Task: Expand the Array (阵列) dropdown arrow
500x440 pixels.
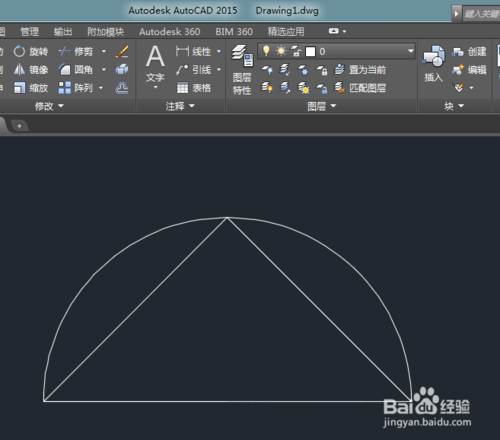Action: click(x=101, y=88)
